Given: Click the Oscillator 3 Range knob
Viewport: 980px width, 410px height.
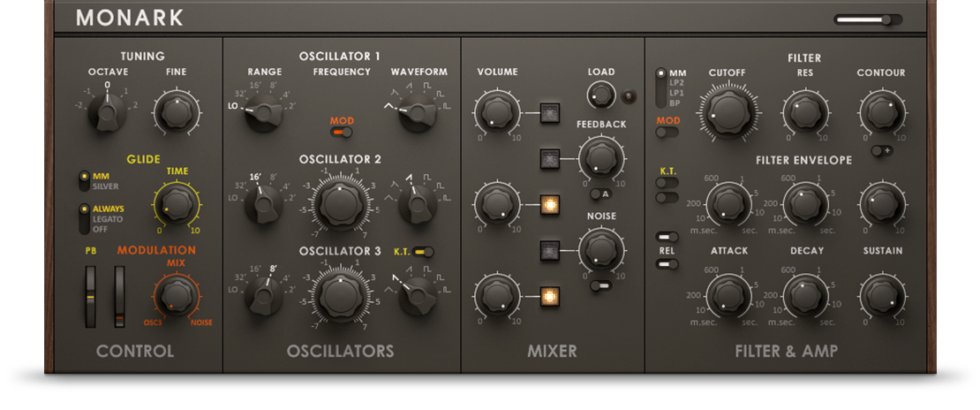Looking at the screenshot, I should [x=264, y=297].
